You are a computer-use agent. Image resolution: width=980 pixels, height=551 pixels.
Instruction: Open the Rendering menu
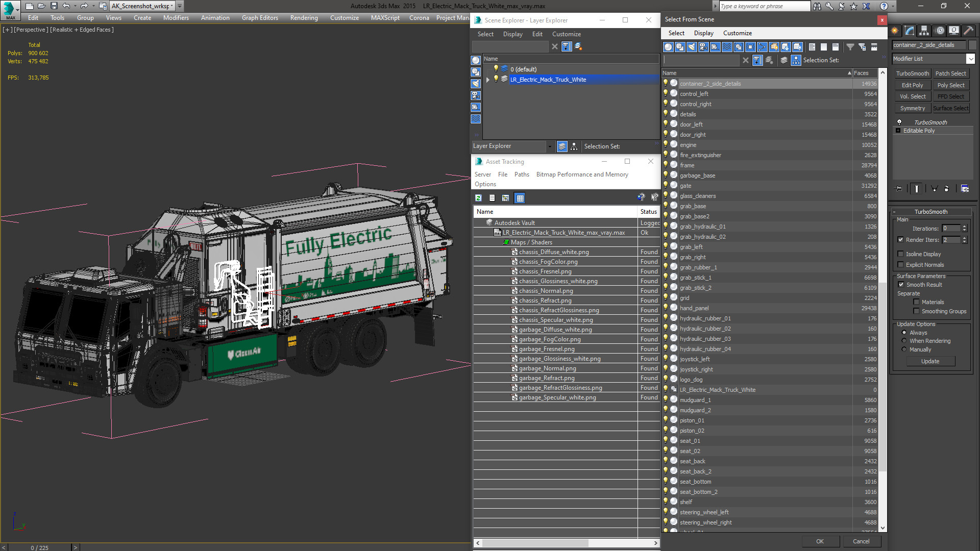(304, 18)
